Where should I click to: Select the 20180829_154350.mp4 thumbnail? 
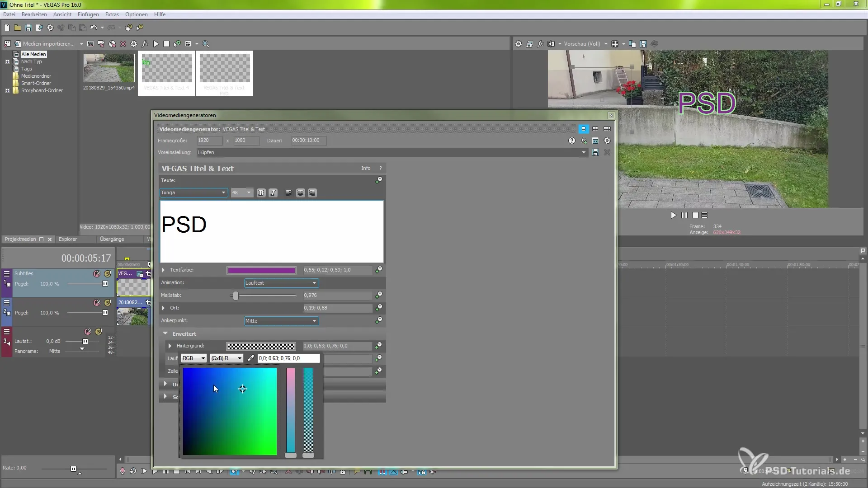click(x=109, y=68)
